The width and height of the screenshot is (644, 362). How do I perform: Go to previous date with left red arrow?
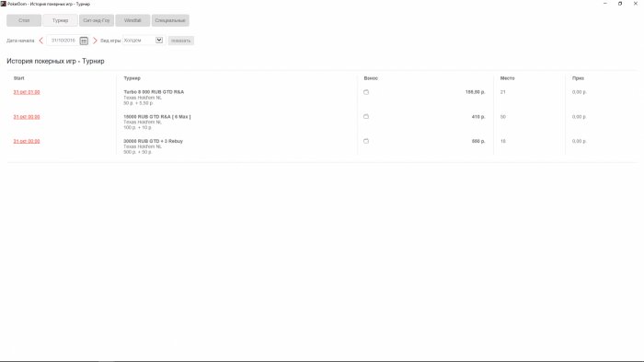(x=41, y=41)
